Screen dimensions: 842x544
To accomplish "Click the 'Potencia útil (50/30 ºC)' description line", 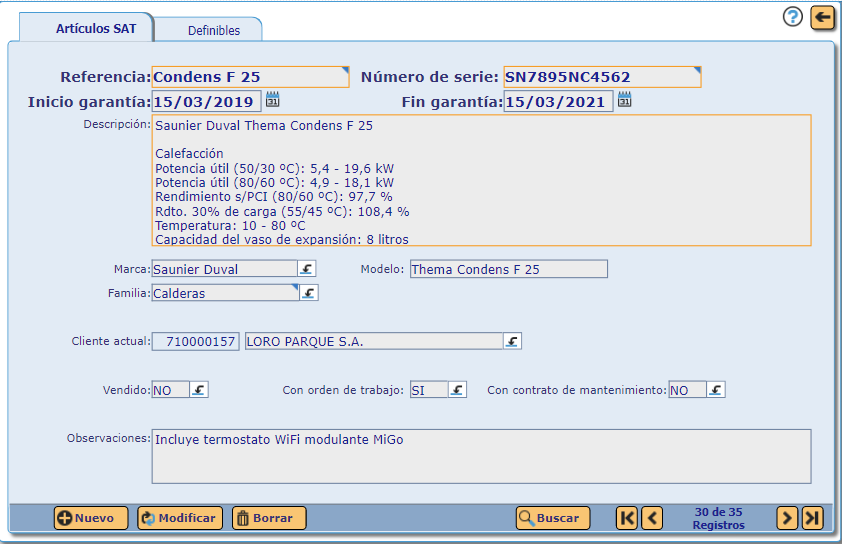I will click(x=274, y=168).
